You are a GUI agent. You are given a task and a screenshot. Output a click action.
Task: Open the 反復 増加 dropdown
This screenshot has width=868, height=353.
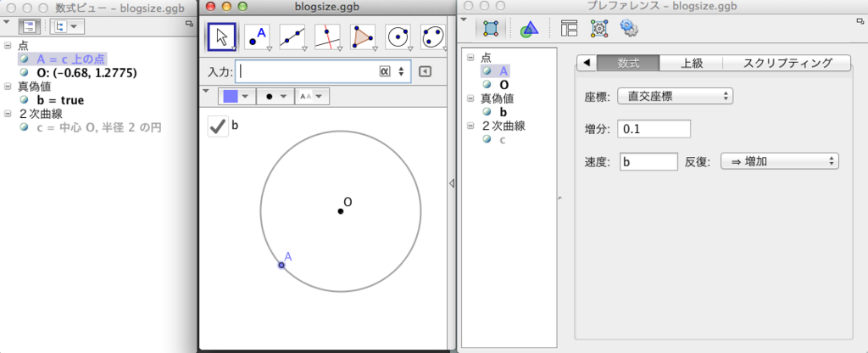(x=780, y=162)
